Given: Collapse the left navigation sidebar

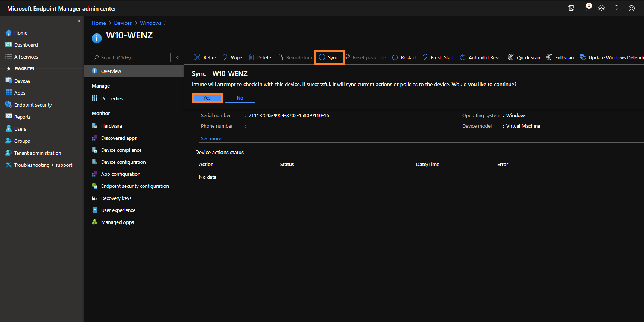Looking at the screenshot, I should (x=79, y=21).
